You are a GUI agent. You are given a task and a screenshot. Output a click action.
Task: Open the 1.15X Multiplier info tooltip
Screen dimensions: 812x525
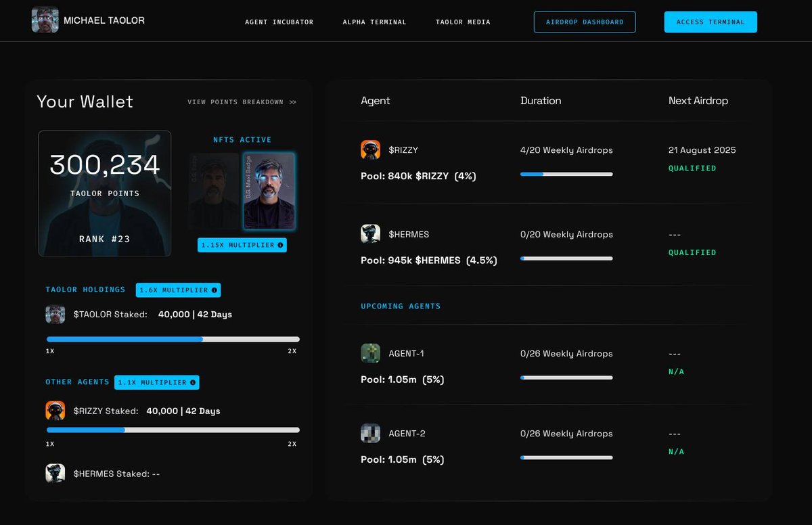tap(279, 245)
